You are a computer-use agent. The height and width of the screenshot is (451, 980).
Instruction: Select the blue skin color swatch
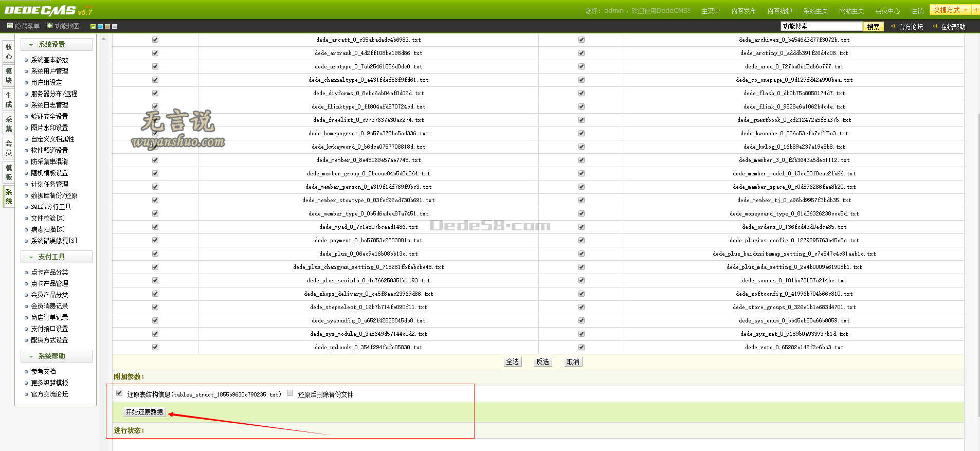pyautogui.click(x=100, y=26)
